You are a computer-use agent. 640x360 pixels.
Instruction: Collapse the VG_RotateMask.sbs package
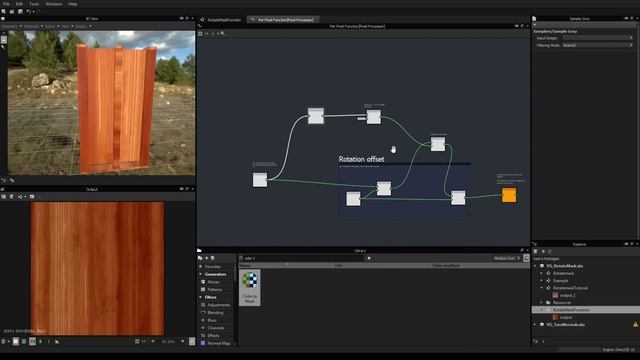pyautogui.click(x=536, y=266)
